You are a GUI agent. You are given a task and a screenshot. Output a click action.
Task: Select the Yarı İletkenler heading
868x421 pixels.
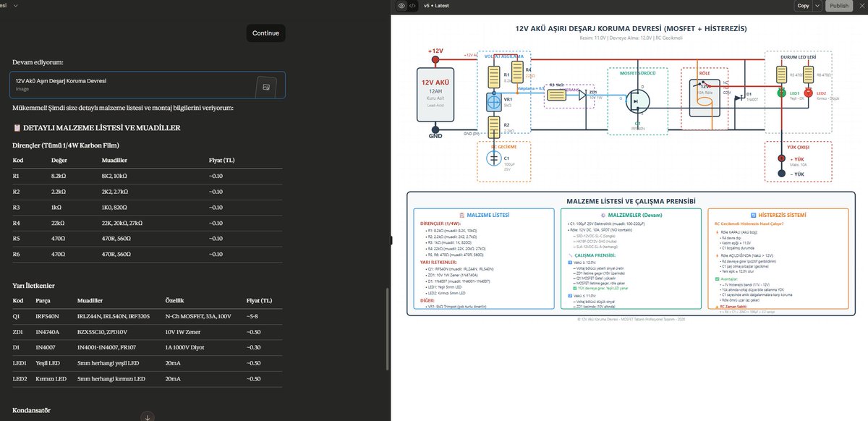(x=34, y=286)
